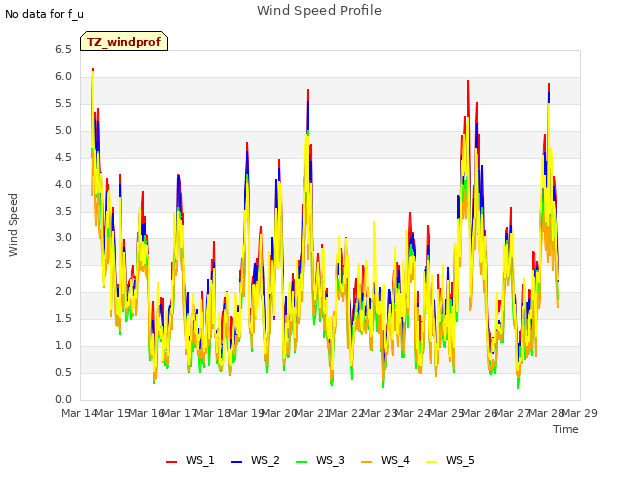Click the red WS_1 legend color marker

pyautogui.click(x=171, y=462)
